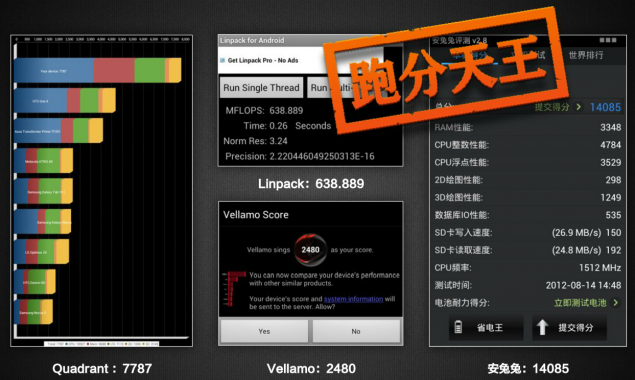Click the green chevron beside 提交得分 link
This screenshot has height=380, width=635.
click(579, 107)
